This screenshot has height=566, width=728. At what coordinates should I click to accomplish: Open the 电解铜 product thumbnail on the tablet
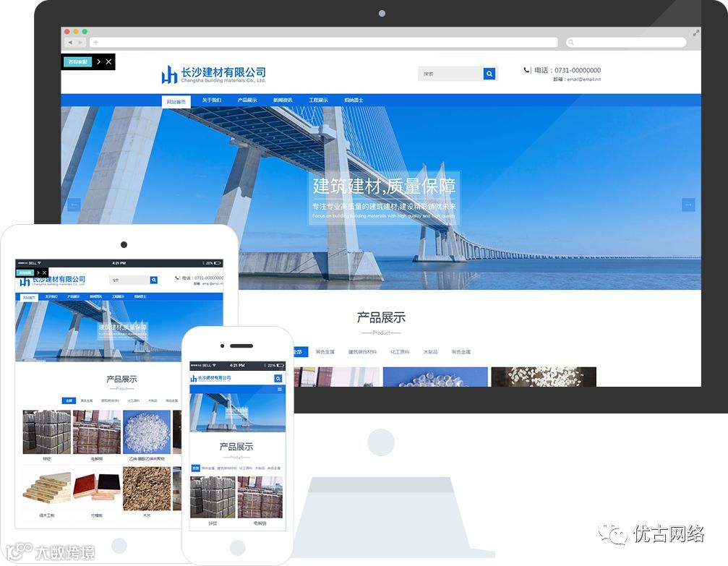coord(97,432)
